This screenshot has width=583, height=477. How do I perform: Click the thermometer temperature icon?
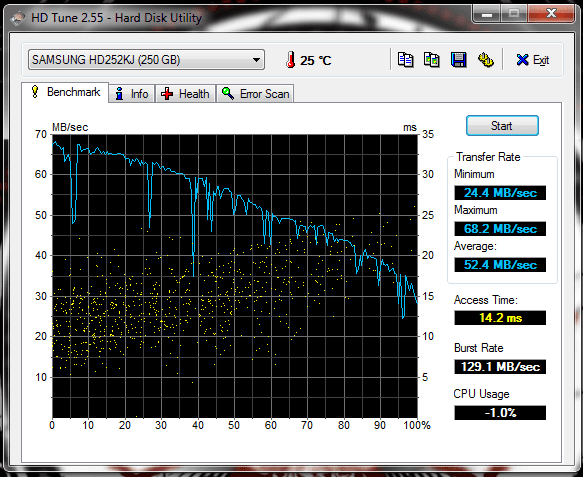tap(290, 59)
